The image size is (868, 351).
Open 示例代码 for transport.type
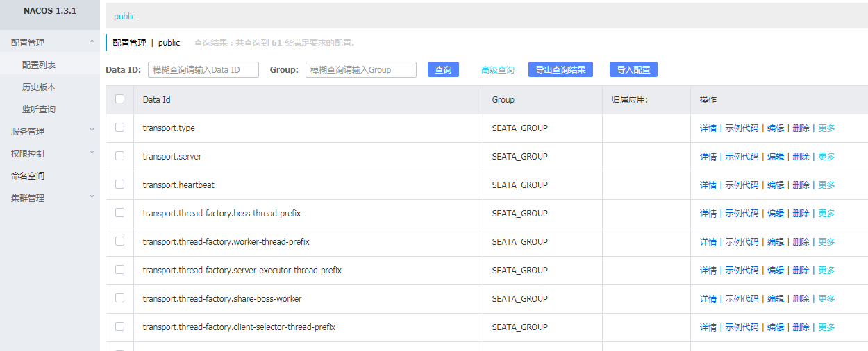click(x=742, y=128)
